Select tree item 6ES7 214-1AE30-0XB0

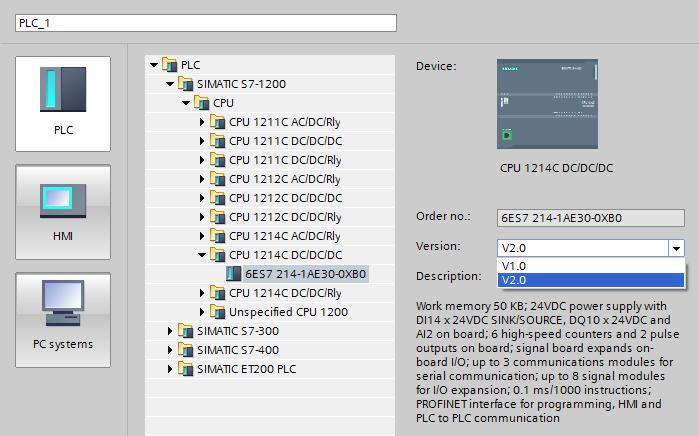[305, 274]
